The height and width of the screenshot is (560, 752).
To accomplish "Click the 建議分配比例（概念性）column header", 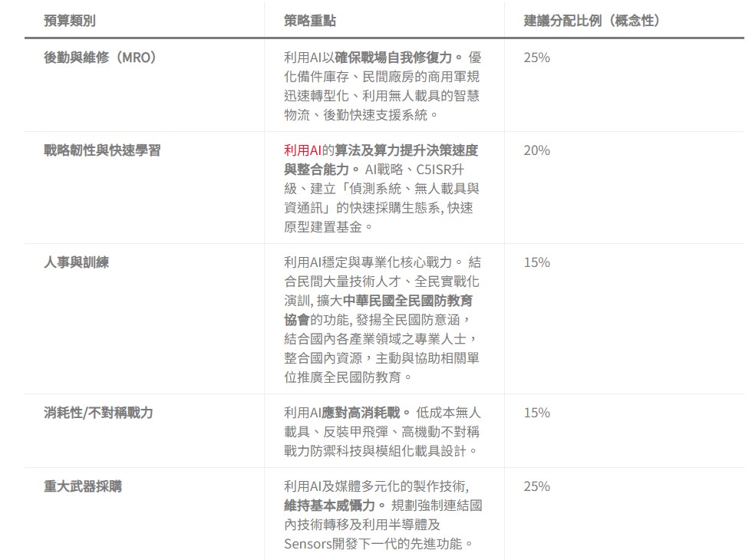I will pyautogui.click(x=592, y=21).
